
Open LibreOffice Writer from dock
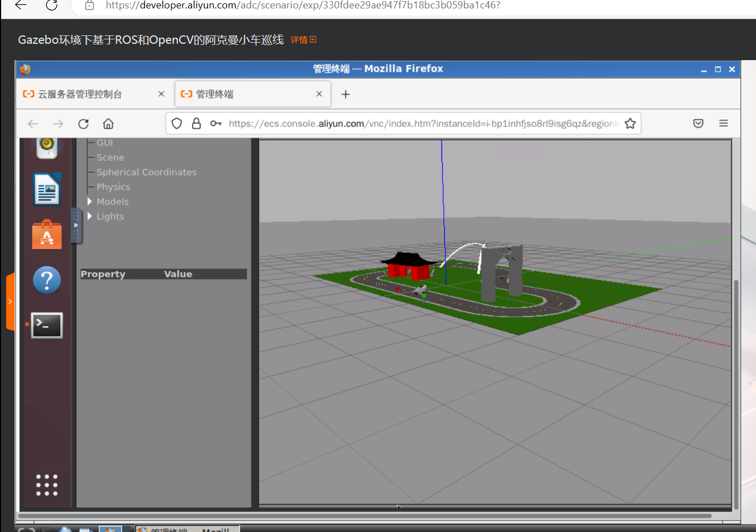click(x=47, y=189)
